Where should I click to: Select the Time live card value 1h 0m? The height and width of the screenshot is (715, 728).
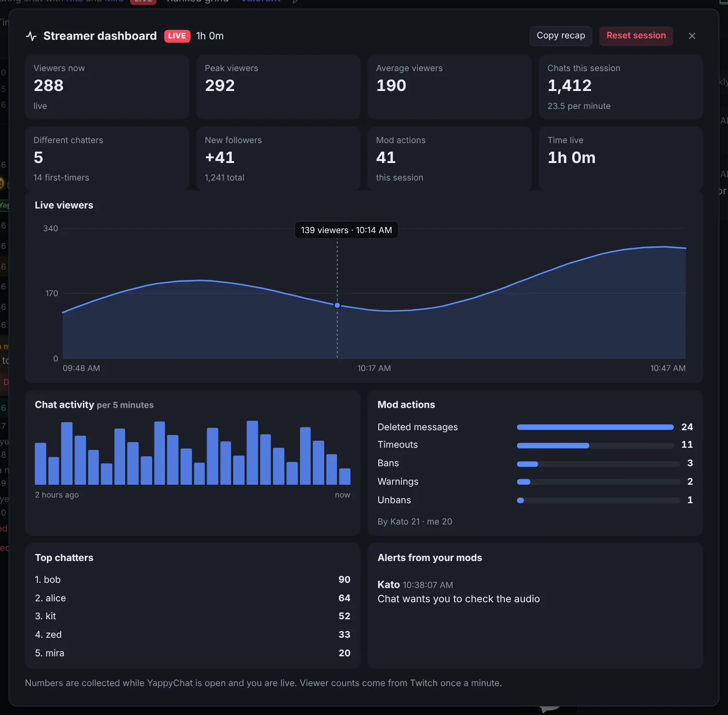click(x=572, y=158)
